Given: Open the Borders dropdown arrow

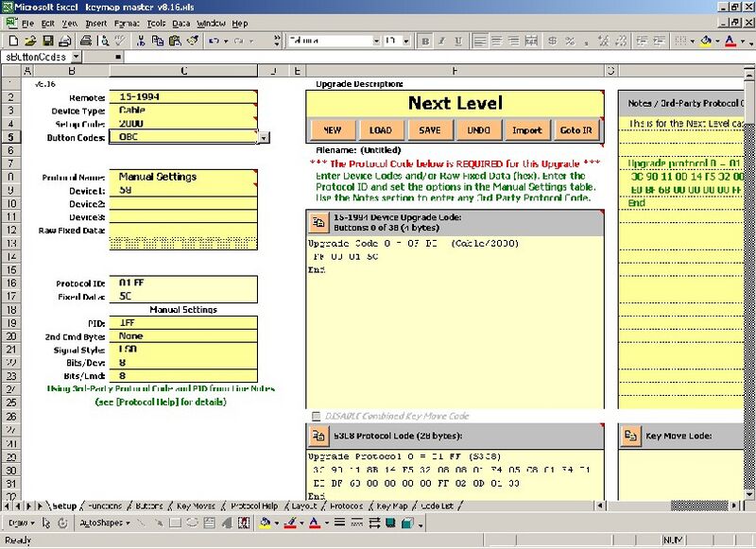Looking at the screenshot, I should [693, 41].
